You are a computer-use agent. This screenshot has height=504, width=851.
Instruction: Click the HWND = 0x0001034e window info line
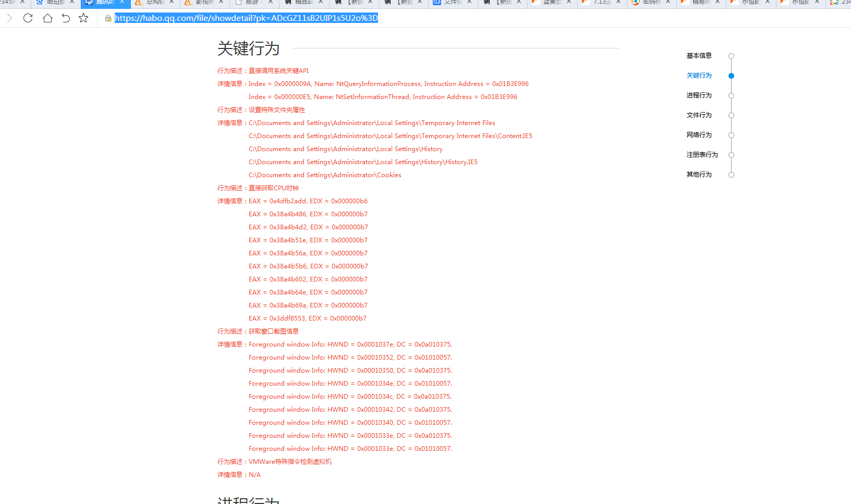[350, 384]
